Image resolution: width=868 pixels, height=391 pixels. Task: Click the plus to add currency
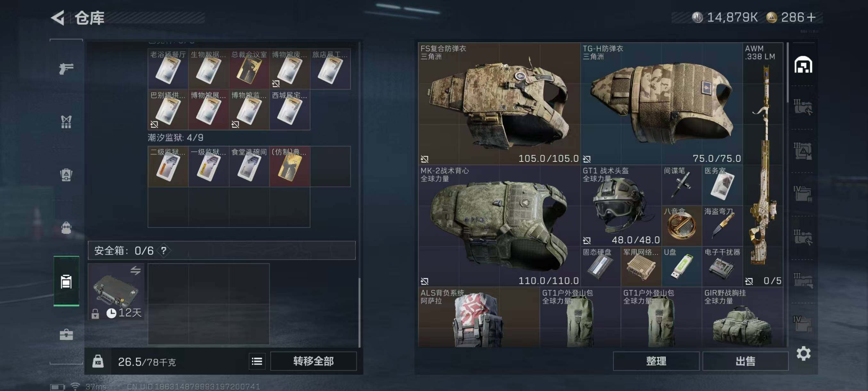(x=811, y=17)
